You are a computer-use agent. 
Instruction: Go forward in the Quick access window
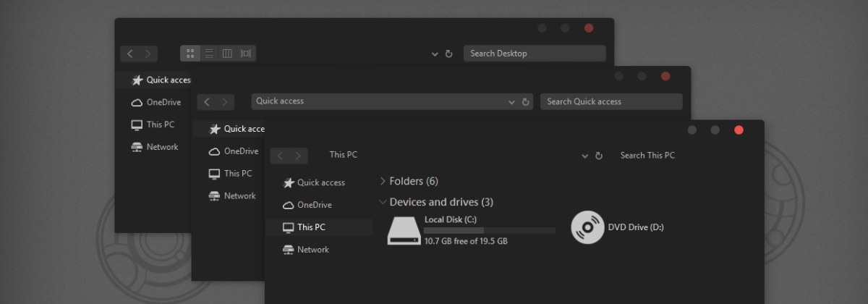(226, 102)
